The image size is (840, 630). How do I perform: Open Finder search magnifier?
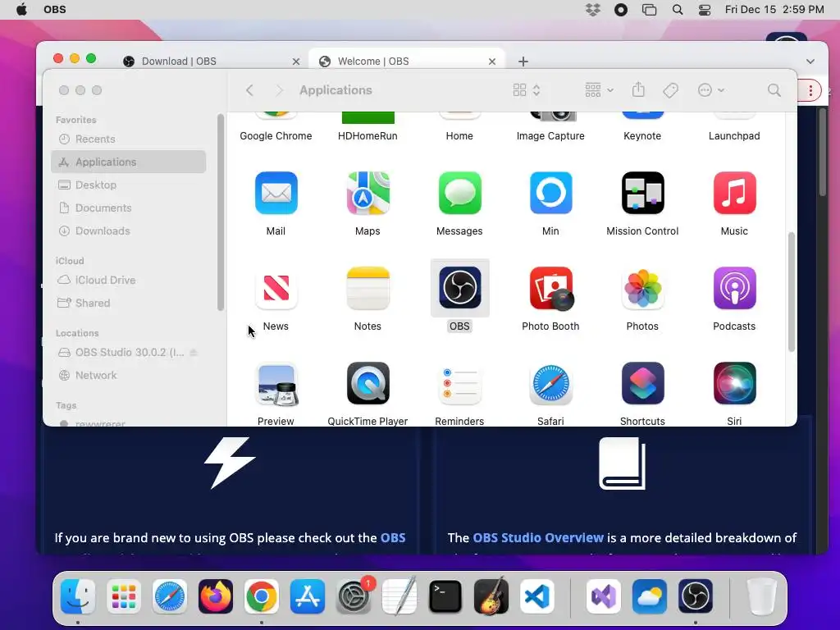774,90
